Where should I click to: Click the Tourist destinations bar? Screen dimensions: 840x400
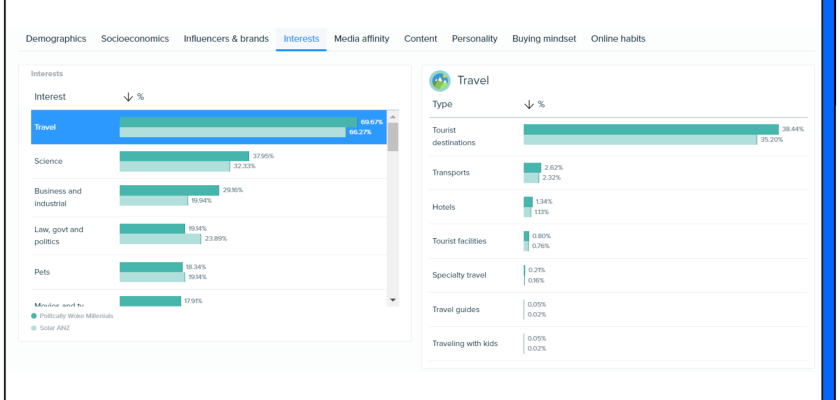pos(650,129)
